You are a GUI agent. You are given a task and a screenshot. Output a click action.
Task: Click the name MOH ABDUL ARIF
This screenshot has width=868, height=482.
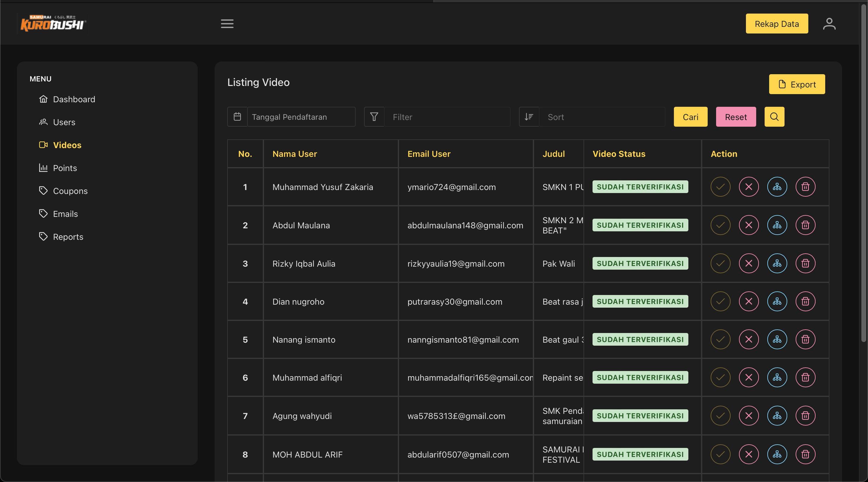pos(307,454)
